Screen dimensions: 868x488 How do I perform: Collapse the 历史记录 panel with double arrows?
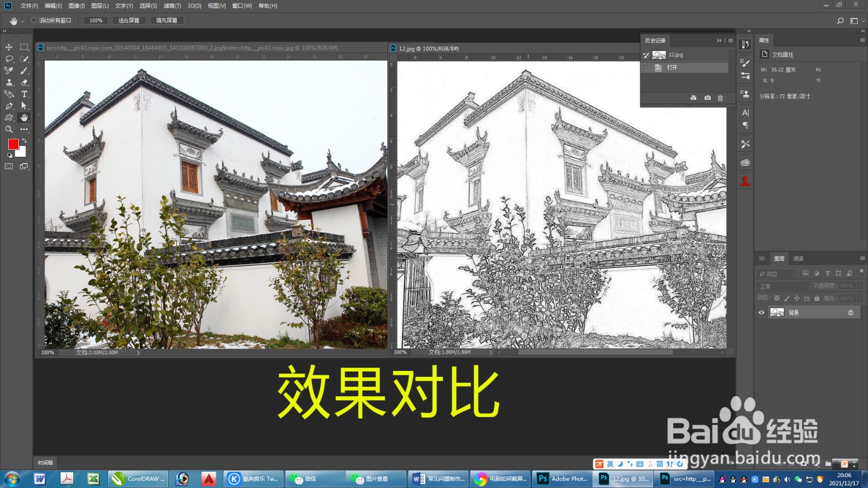tap(719, 40)
